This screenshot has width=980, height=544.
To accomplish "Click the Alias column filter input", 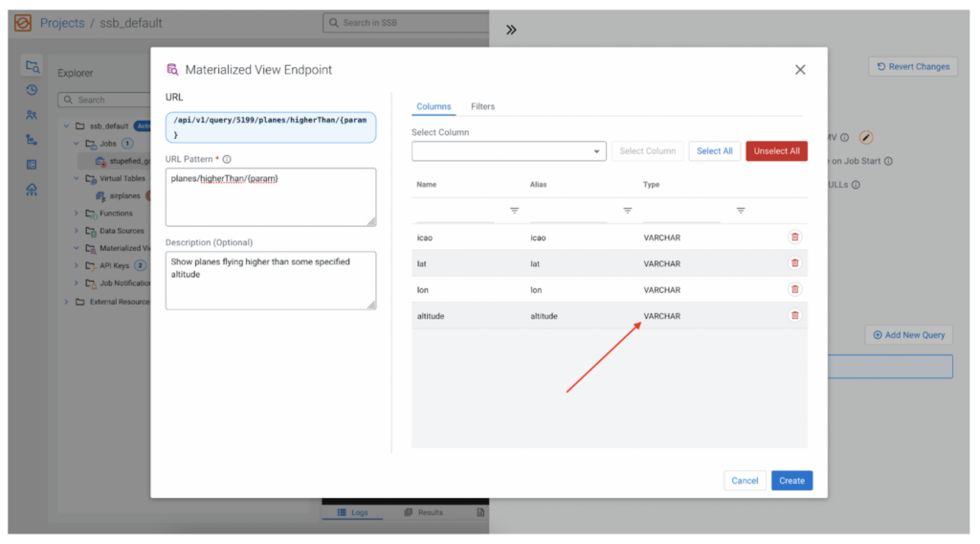I will pyautogui.click(x=568, y=212).
